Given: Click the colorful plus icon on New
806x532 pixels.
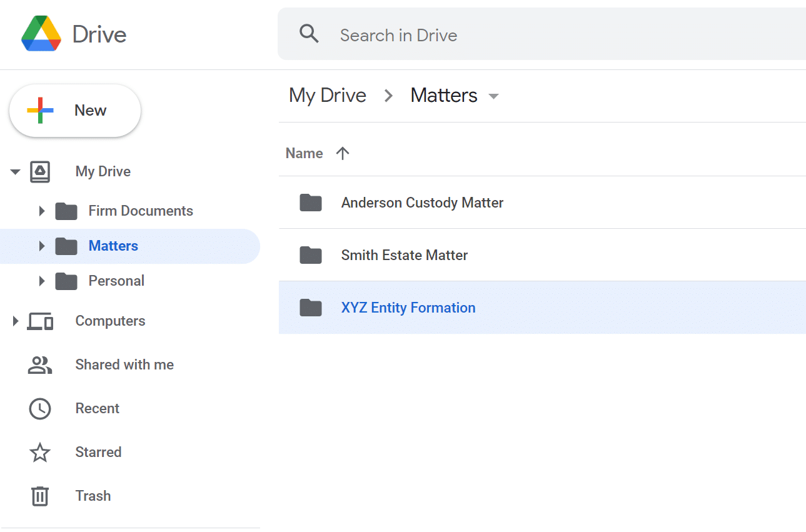Looking at the screenshot, I should pyautogui.click(x=40, y=111).
